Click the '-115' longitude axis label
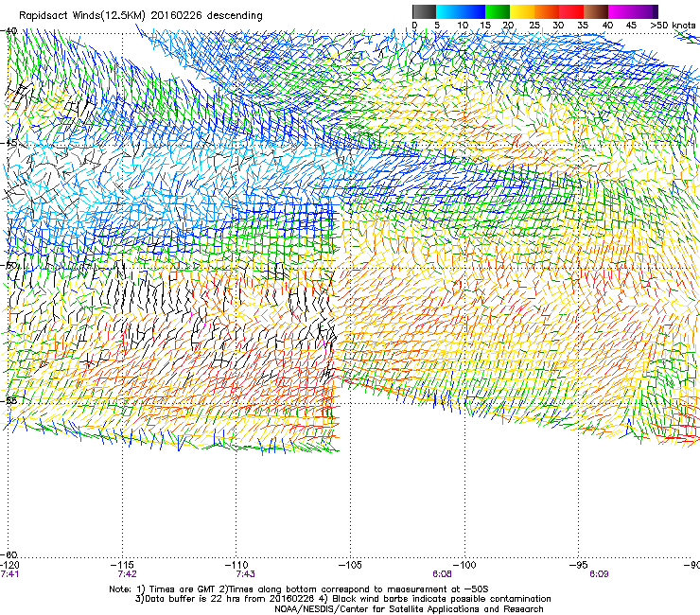 click(x=124, y=566)
